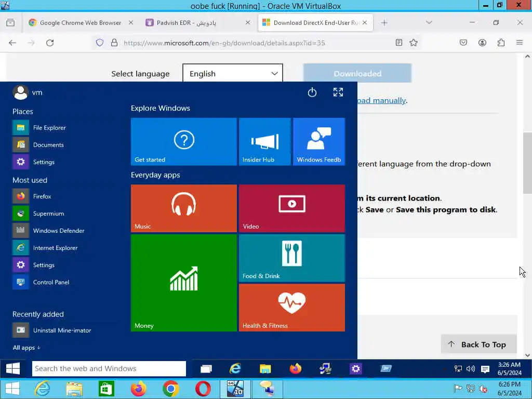Toggle reader view
Screen dimensions: 532x399
(x=399, y=43)
